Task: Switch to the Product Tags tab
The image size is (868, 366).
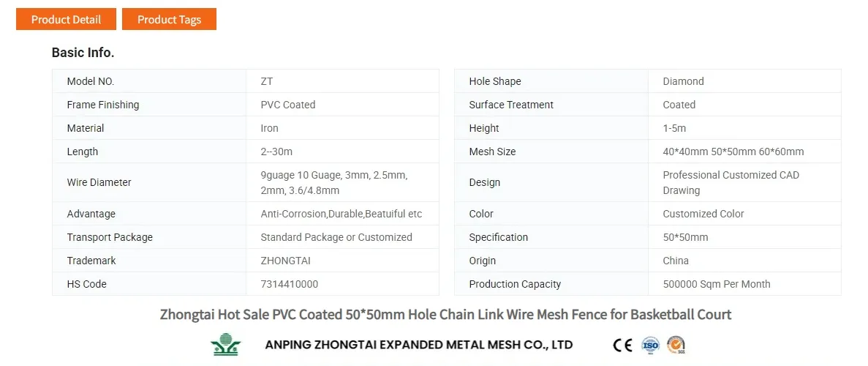Action: tap(169, 19)
